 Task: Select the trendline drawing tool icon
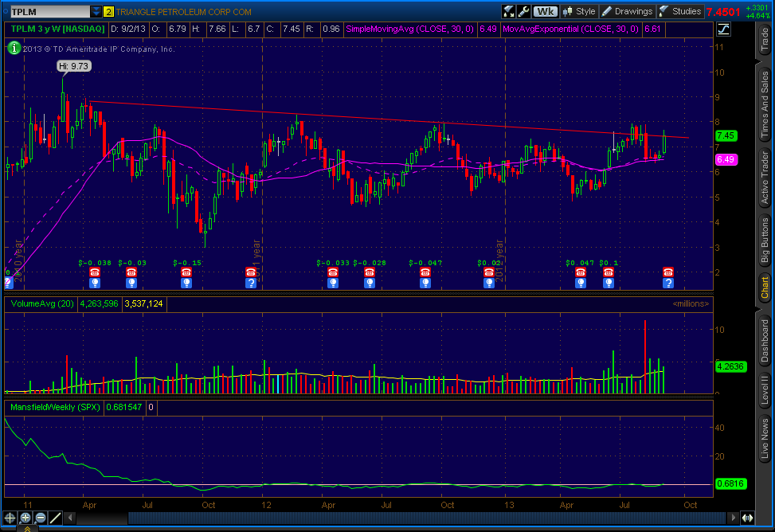55,517
